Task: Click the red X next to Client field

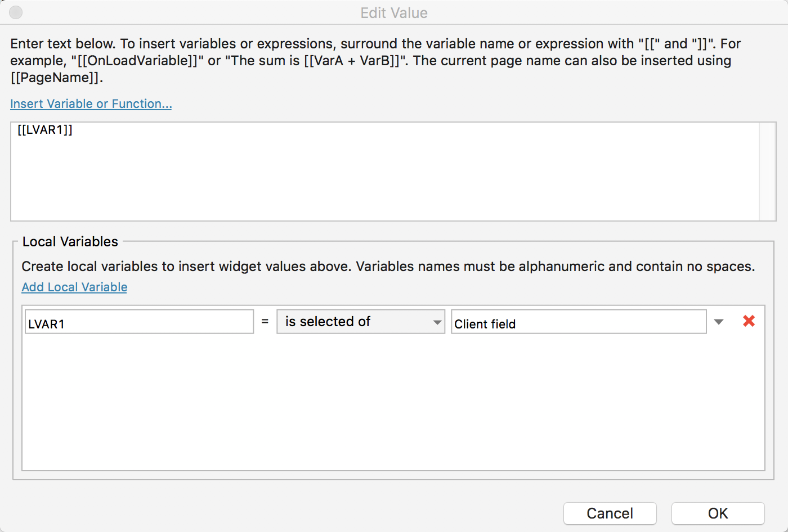Action: pos(749,321)
